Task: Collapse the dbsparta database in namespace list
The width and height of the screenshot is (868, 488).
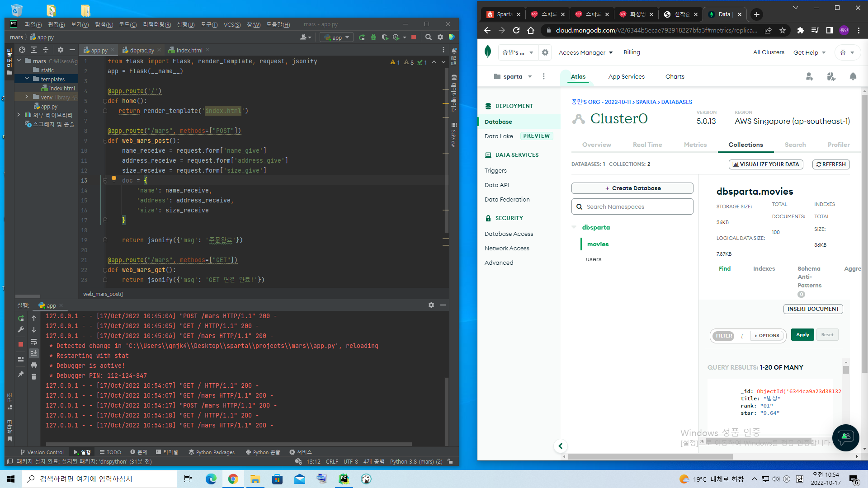Action: coord(574,227)
